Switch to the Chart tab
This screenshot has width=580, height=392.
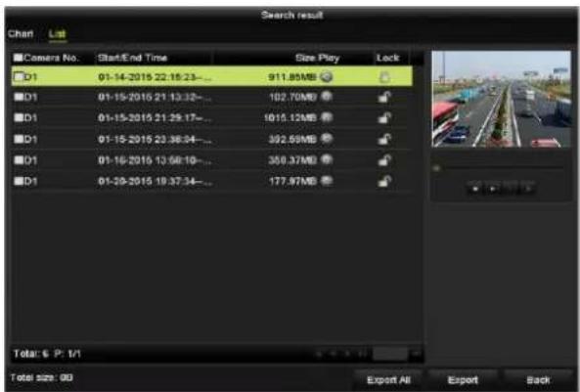[x=21, y=33]
